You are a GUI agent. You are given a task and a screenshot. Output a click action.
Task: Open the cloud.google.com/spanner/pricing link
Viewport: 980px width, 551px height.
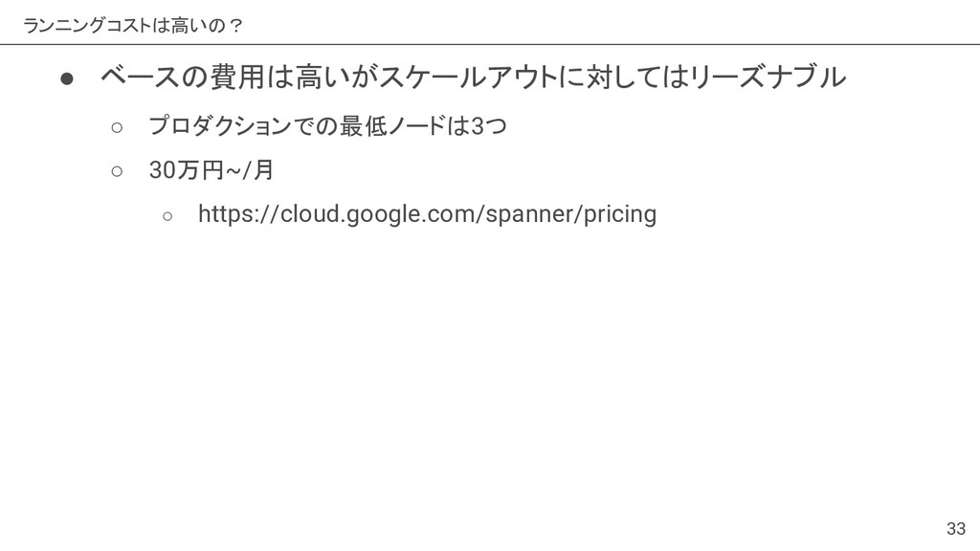pyautogui.click(x=428, y=214)
